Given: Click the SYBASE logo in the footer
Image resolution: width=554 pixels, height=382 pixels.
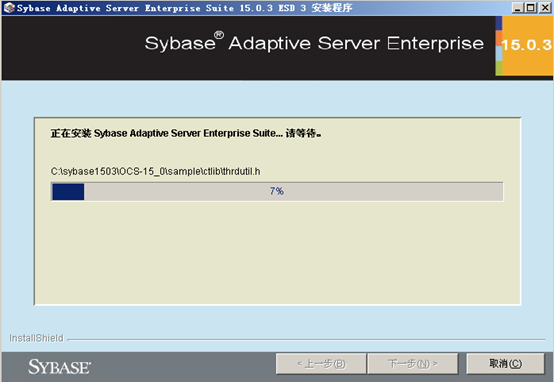Looking at the screenshot, I should pyautogui.click(x=59, y=367).
